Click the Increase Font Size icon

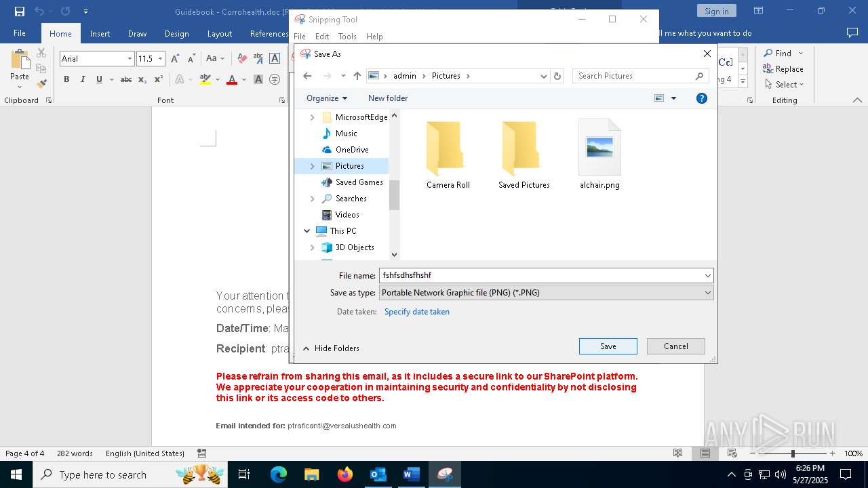(x=175, y=59)
